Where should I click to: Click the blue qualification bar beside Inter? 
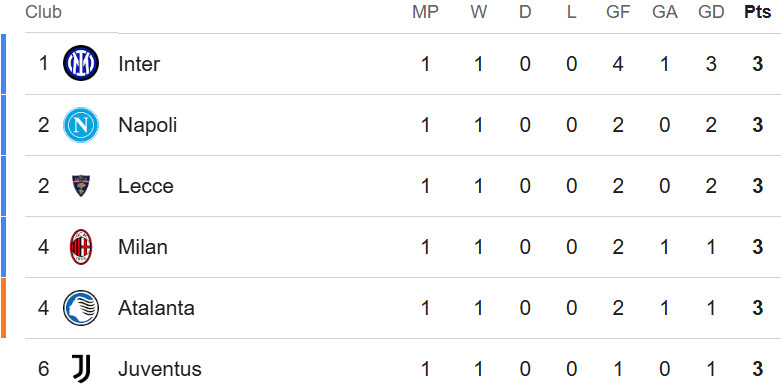3,64
